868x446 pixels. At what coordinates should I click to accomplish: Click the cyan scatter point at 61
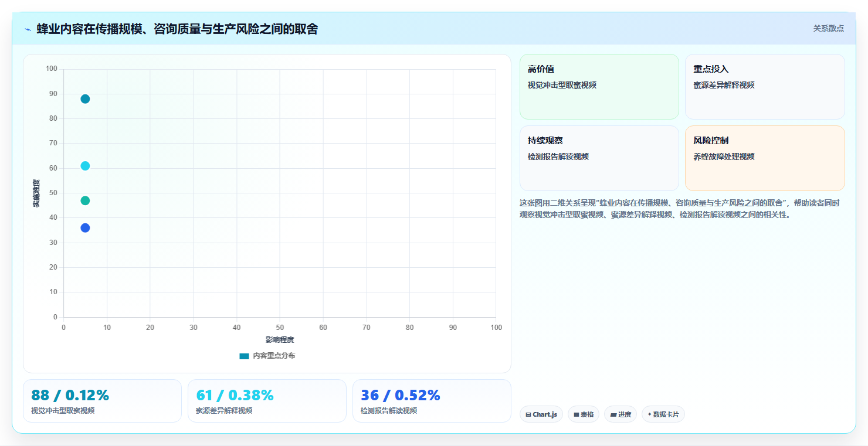tap(85, 166)
